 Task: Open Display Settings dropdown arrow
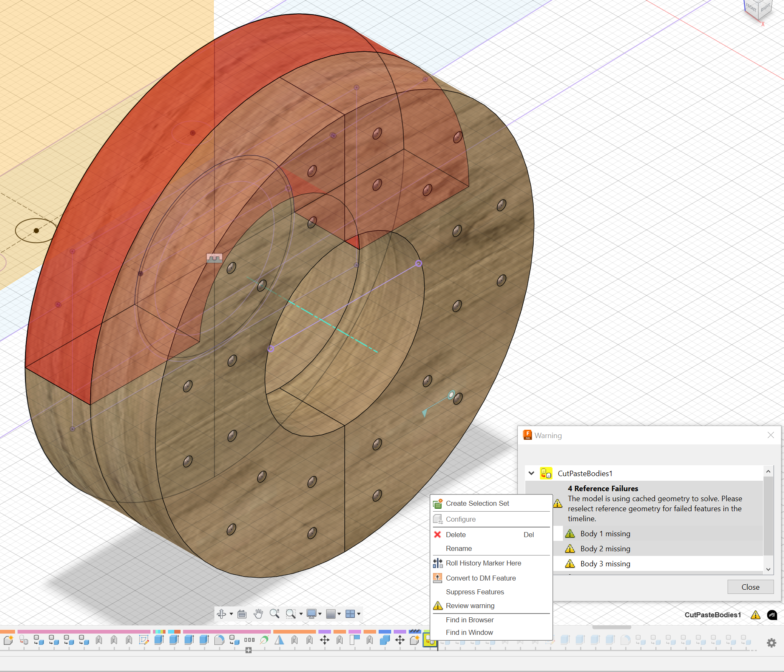320,614
